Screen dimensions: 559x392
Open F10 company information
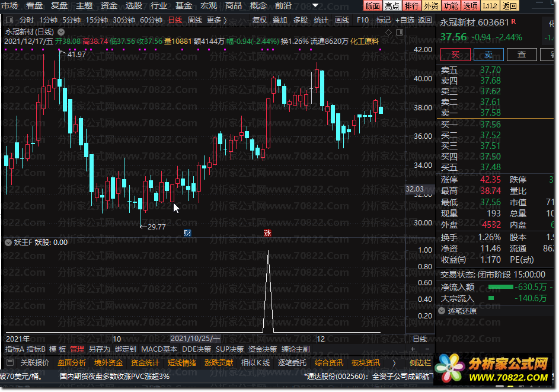(x=363, y=20)
